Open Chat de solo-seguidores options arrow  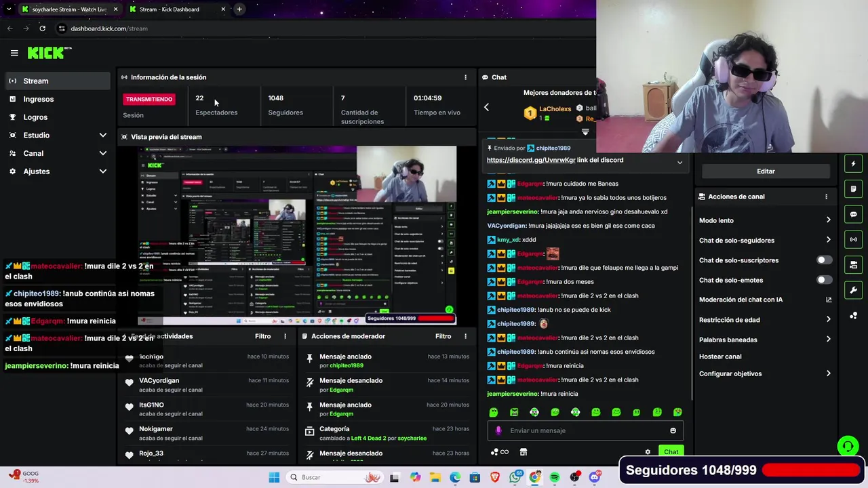(828, 240)
